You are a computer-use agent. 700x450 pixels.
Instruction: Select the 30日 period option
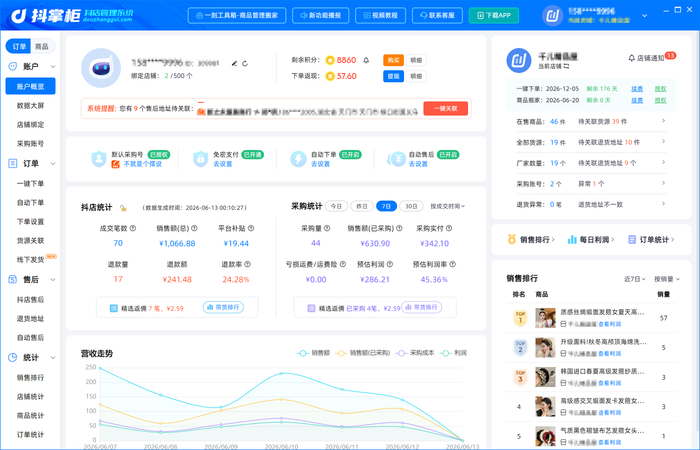click(411, 206)
